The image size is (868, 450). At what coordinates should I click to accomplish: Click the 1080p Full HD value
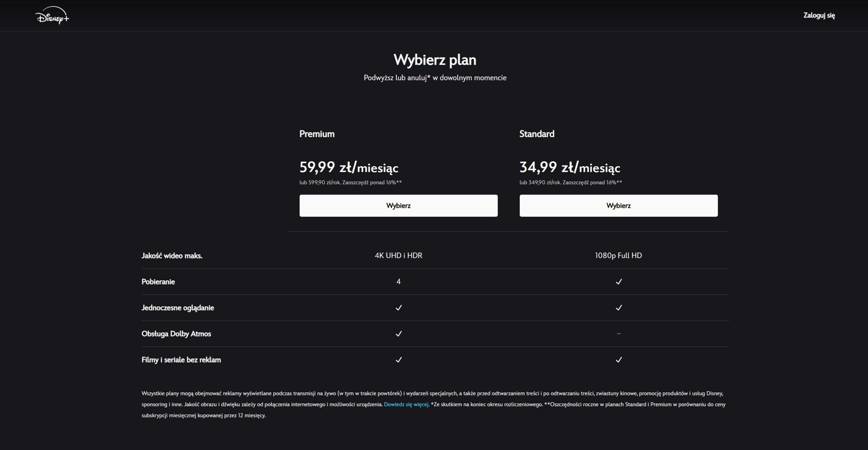(618, 256)
